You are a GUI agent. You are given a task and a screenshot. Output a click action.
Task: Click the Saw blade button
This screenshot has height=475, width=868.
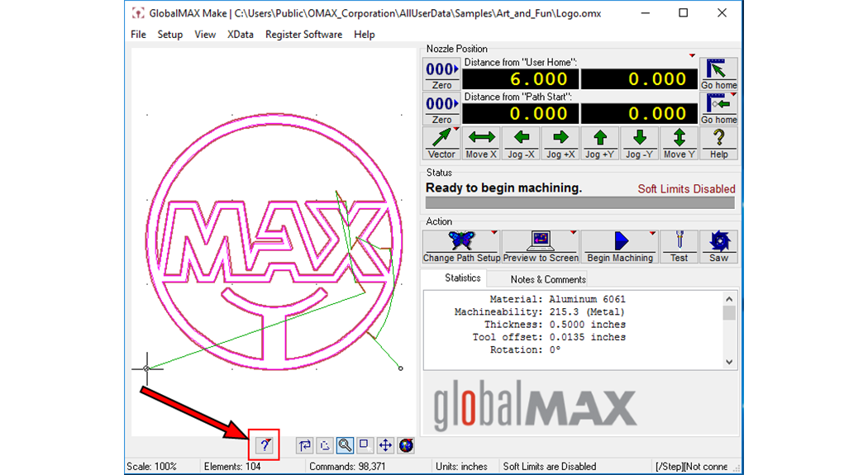pos(718,247)
